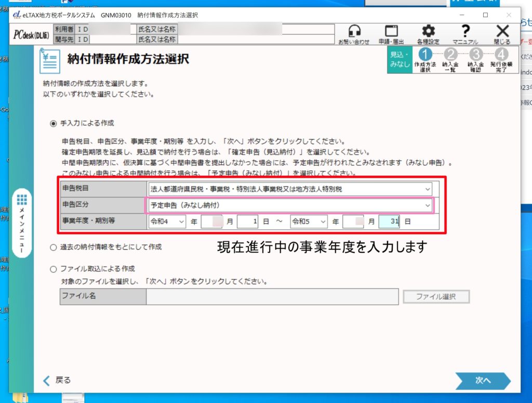The height and width of the screenshot is (403, 532).
Task: Open the 令和4 start era-year dropdown
Action: coord(167,222)
